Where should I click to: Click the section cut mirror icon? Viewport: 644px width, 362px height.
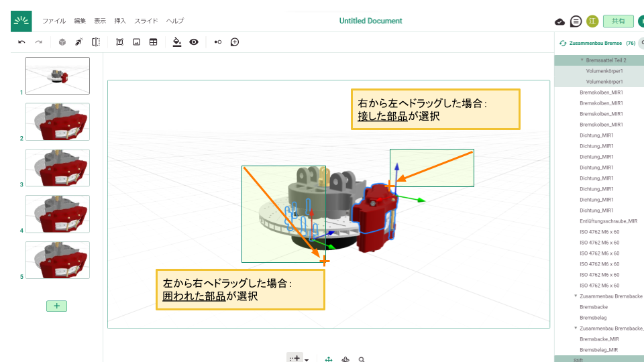(96, 42)
